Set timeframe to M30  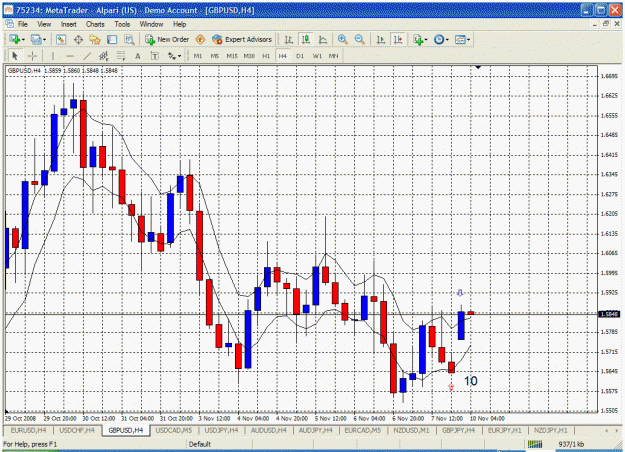[x=249, y=56]
